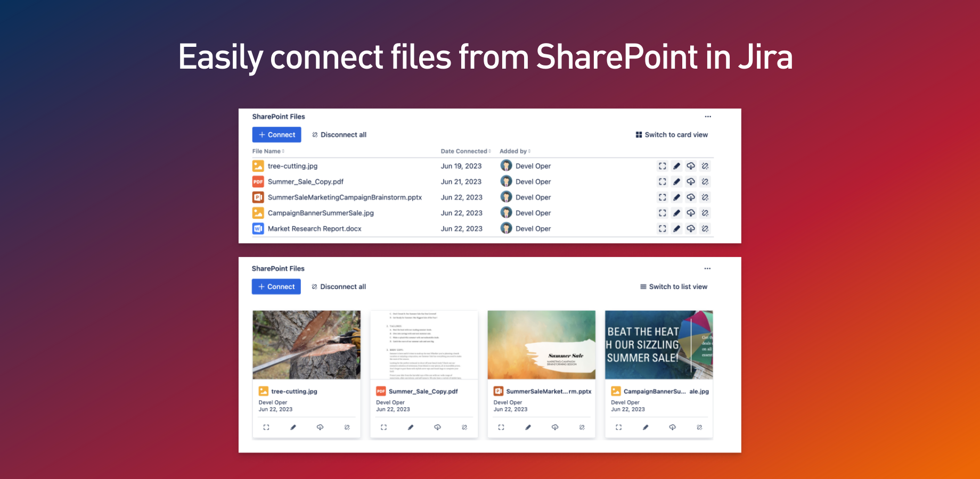This screenshot has width=980, height=479.
Task: Open the top panel's more options menu
Action: [708, 116]
